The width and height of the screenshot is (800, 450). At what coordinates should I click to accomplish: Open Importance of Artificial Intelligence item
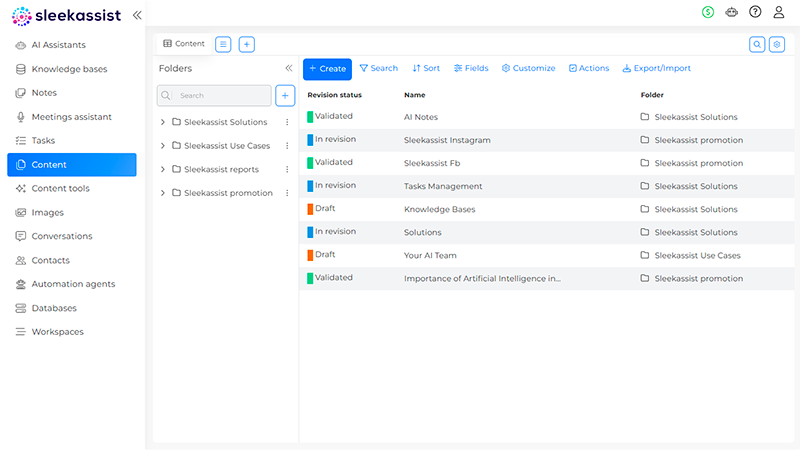(x=482, y=279)
